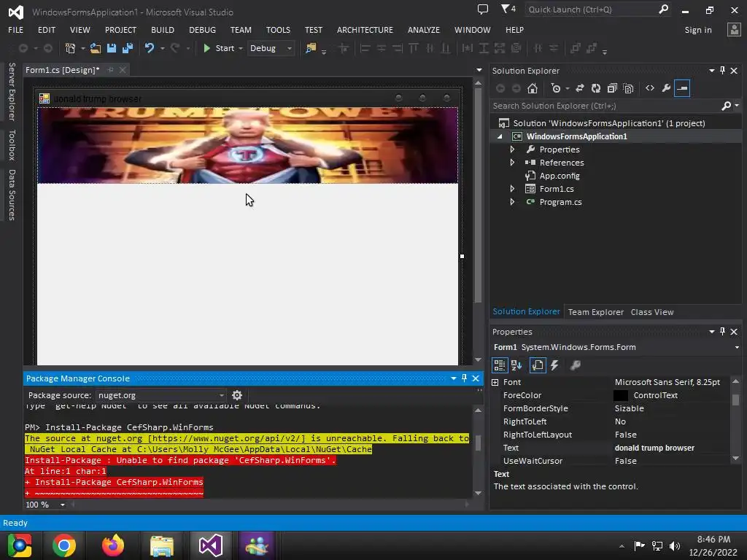Open the Start button dropdown arrow
The width and height of the screenshot is (747, 560).
[241, 49]
